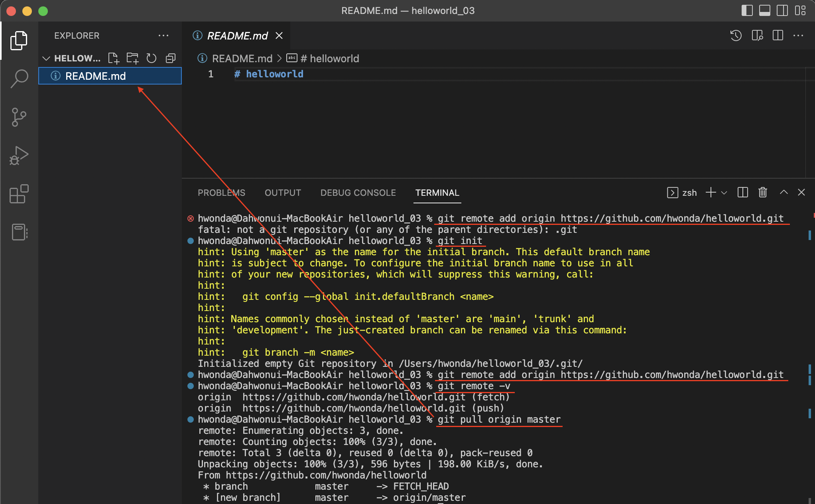The width and height of the screenshot is (815, 504).
Task: Open the Source Control view
Action: point(19,117)
